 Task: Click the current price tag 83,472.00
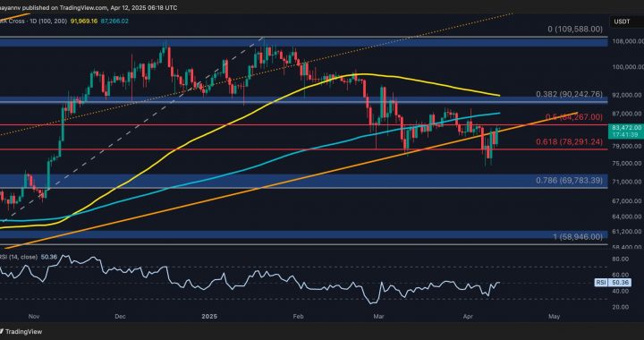point(625,128)
